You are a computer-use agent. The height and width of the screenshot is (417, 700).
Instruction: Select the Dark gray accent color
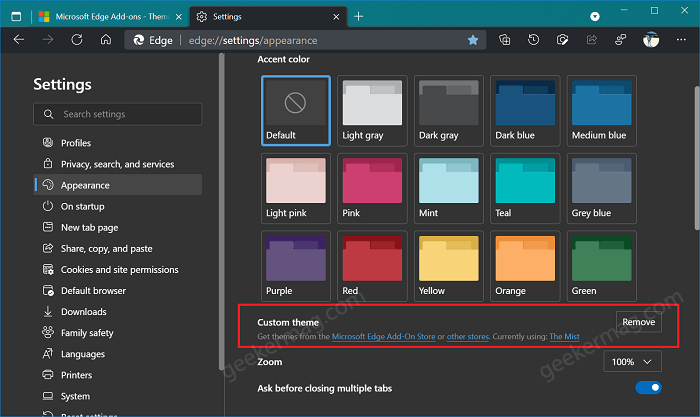click(449, 111)
